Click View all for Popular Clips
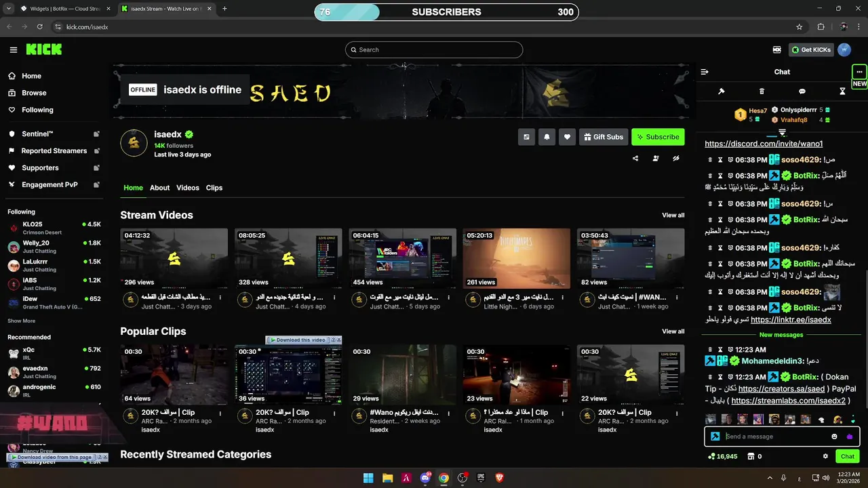Screen dimensions: 868x488 click(673, 331)
